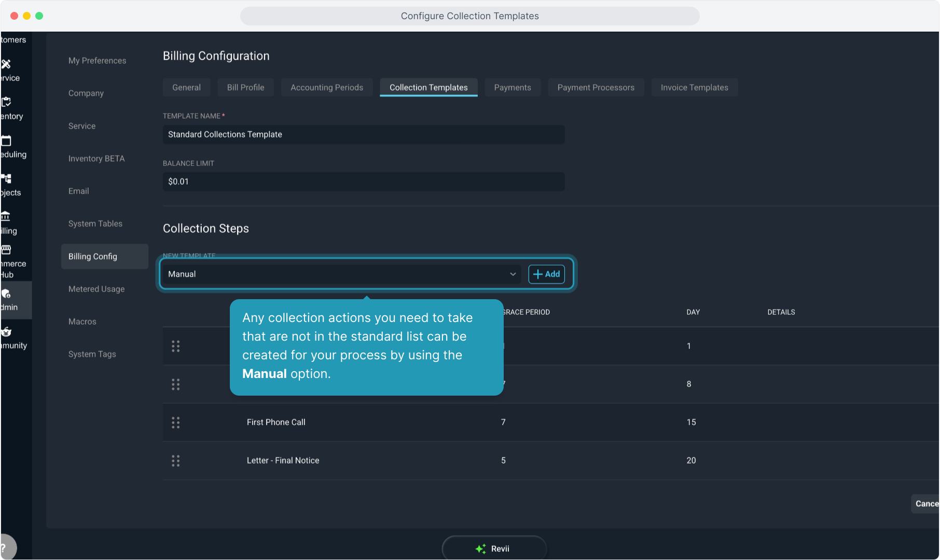
Task: Open the Inventory icon in left rail
Action: pos(6,102)
